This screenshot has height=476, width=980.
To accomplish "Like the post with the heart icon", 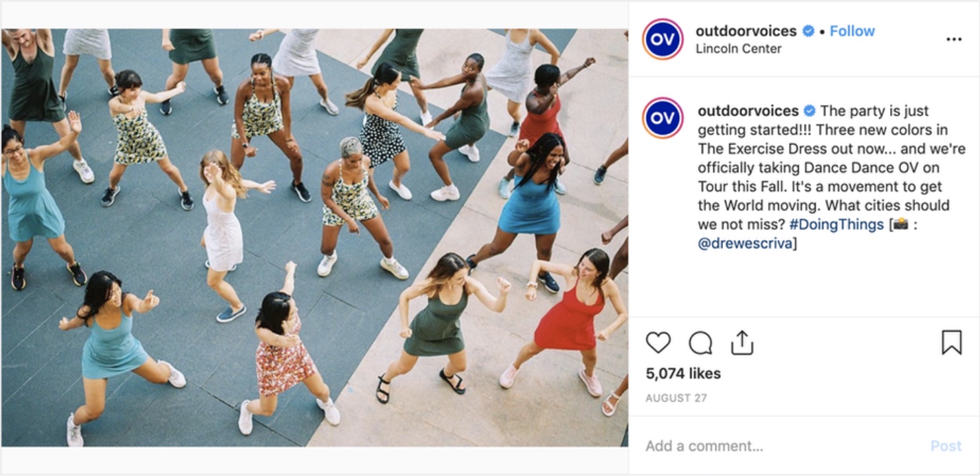I will coord(658,343).
